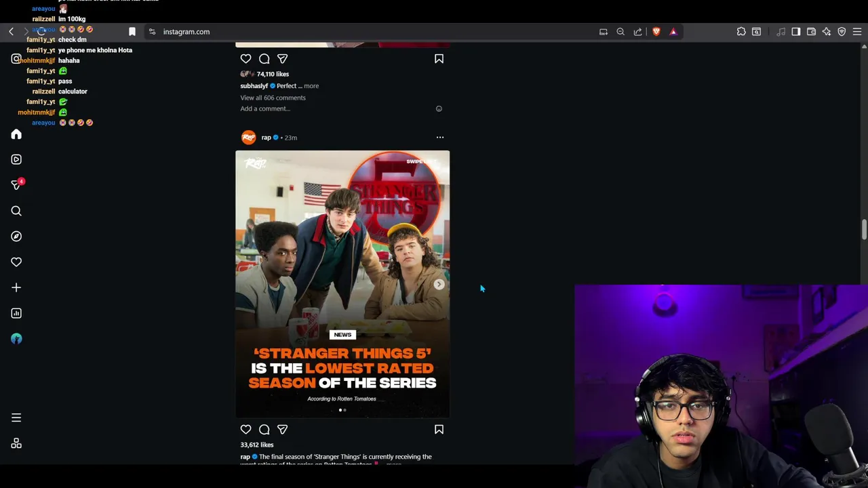Image resolution: width=868 pixels, height=488 pixels.
Task: Open your profile avatar in sidebar
Action: [16, 339]
